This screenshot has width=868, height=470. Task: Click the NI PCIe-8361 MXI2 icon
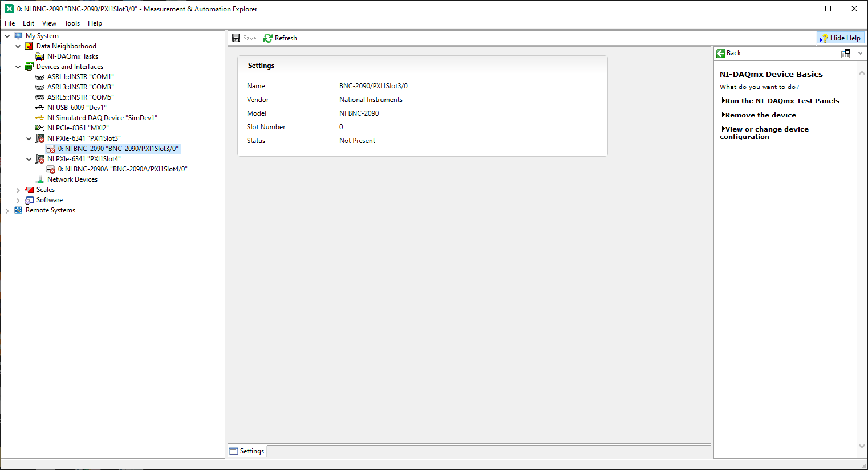(39, 128)
